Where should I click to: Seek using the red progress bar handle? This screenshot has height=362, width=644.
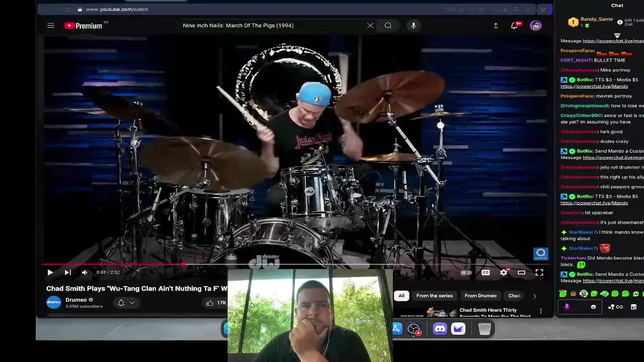click(x=183, y=264)
